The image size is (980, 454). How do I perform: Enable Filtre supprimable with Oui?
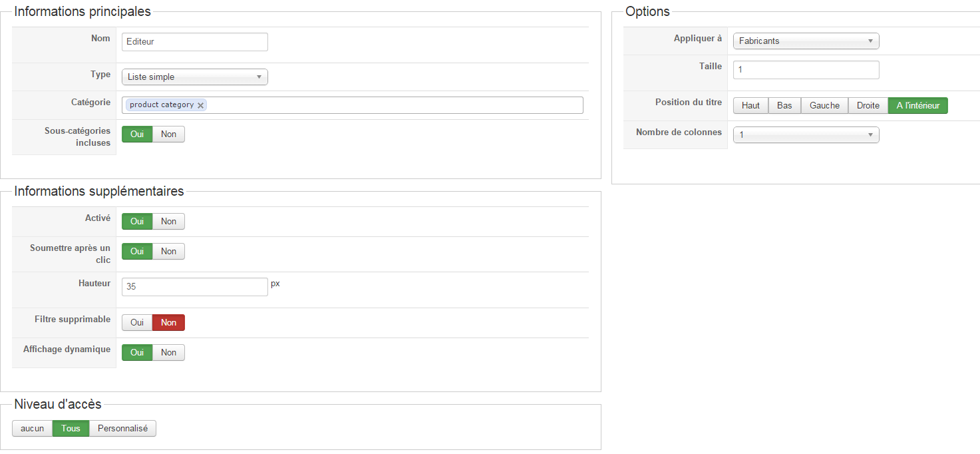click(137, 323)
